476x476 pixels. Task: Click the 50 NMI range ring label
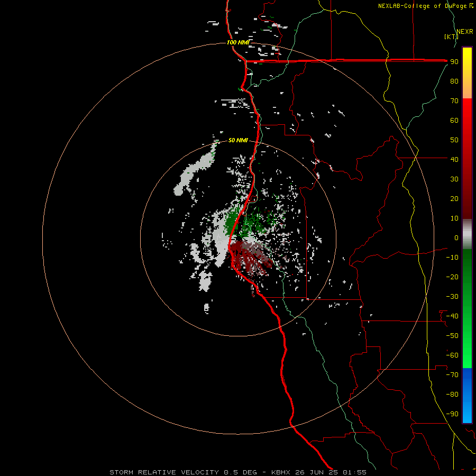click(238, 140)
